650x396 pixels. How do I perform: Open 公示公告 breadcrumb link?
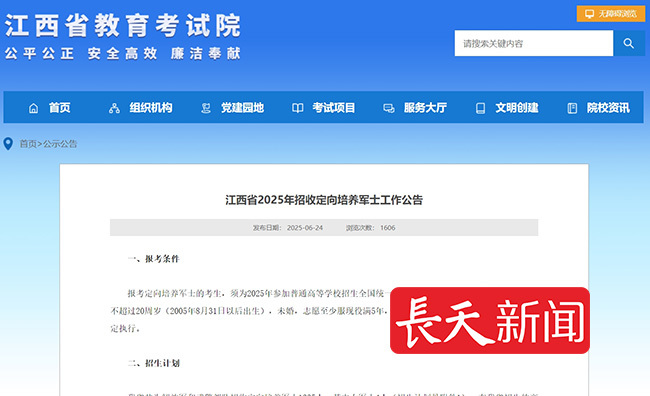pos(60,144)
